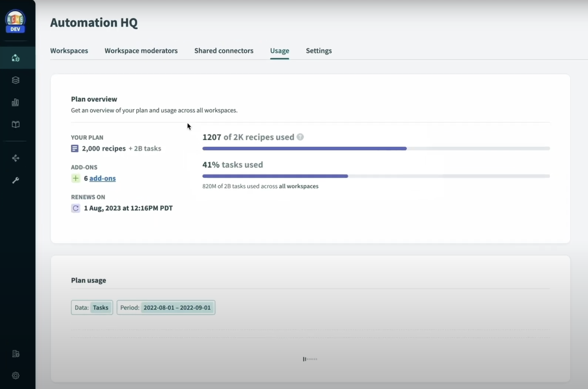Open the Automation HQ admin icon in sidebar
Screen dimensions: 588x389
pyautogui.click(x=15, y=58)
